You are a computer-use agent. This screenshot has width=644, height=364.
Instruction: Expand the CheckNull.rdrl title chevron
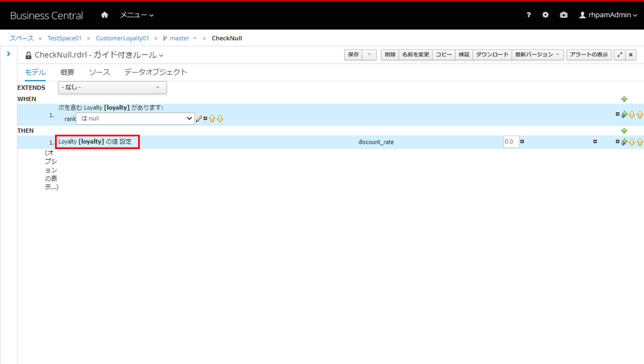pyautogui.click(x=161, y=56)
